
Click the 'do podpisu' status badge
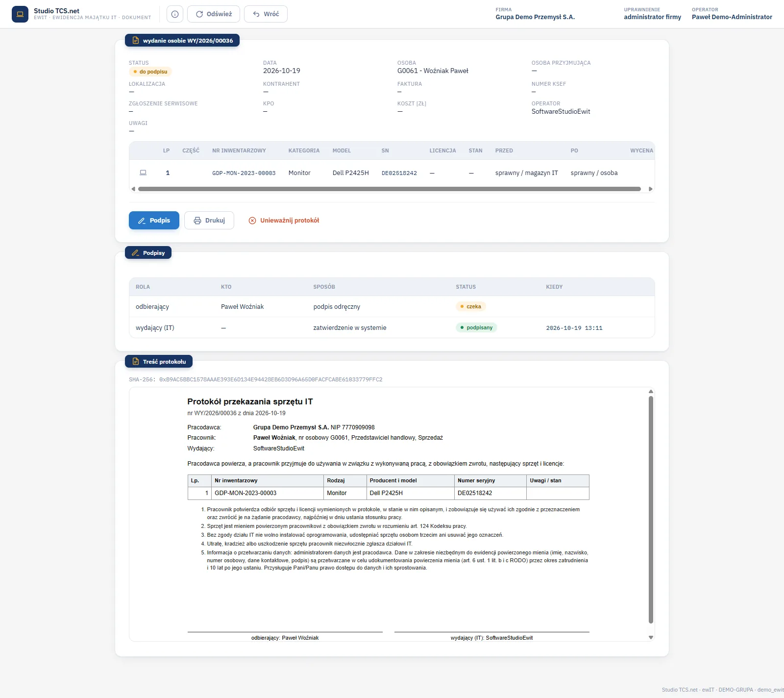point(150,72)
